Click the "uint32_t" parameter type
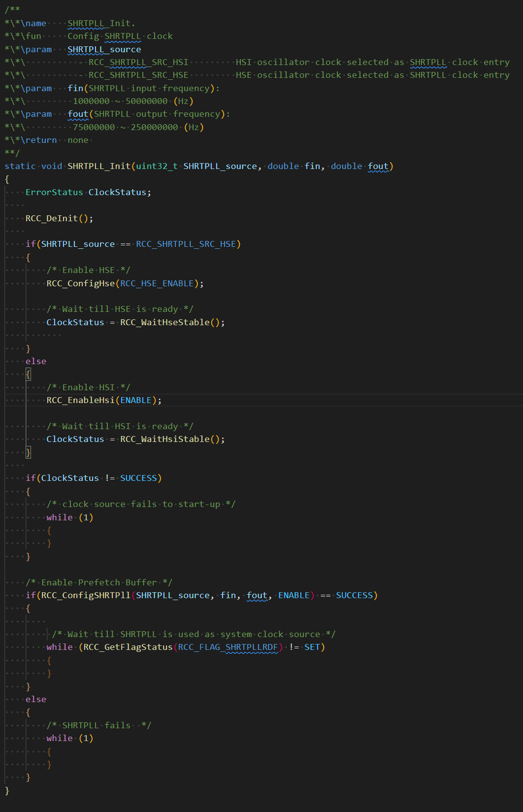523x812 pixels. 157,166
